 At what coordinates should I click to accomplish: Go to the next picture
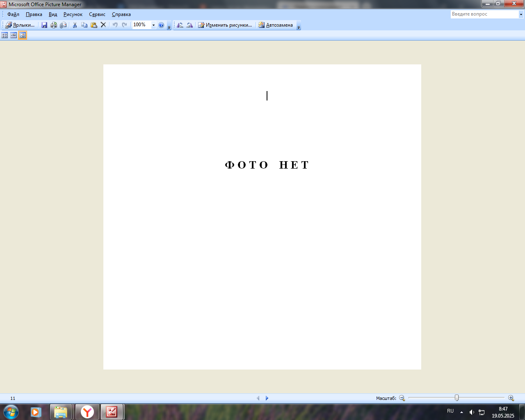tap(267, 398)
